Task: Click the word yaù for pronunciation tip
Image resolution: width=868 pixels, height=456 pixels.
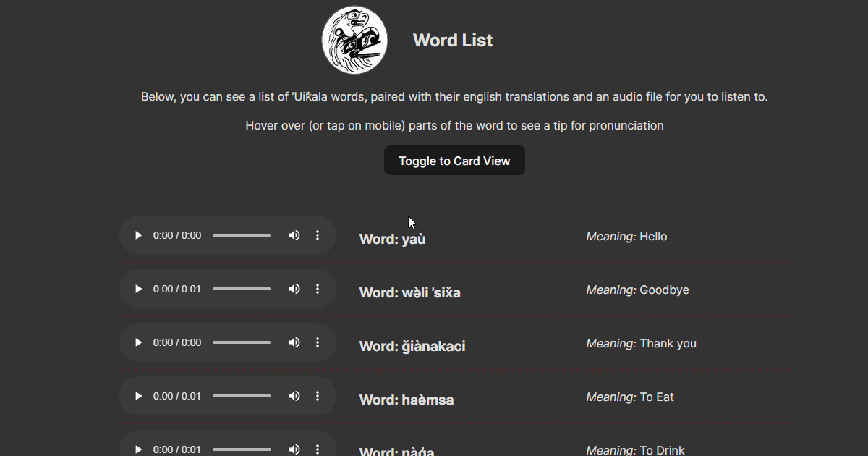Action: pyautogui.click(x=414, y=240)
